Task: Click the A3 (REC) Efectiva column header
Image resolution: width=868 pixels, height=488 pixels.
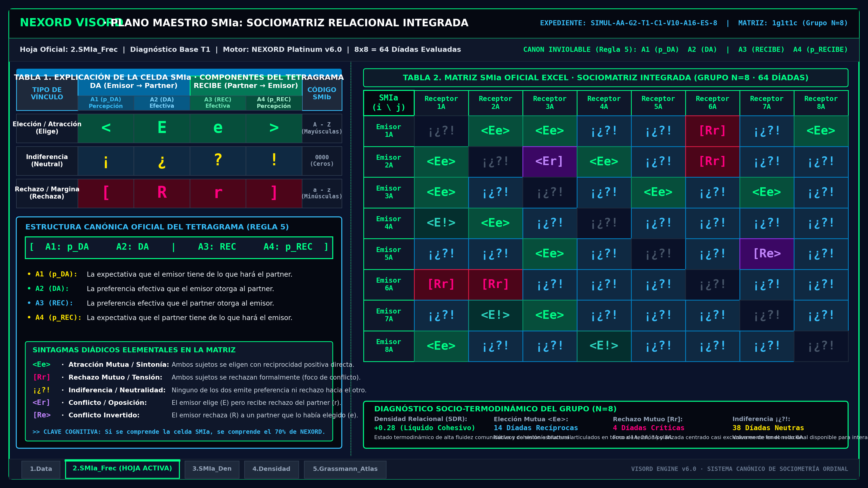Action: [x=218, y=103]
